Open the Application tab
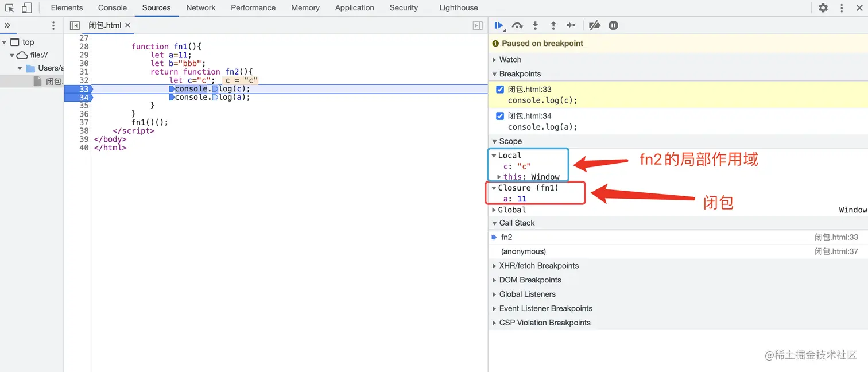 pos(355,8)
